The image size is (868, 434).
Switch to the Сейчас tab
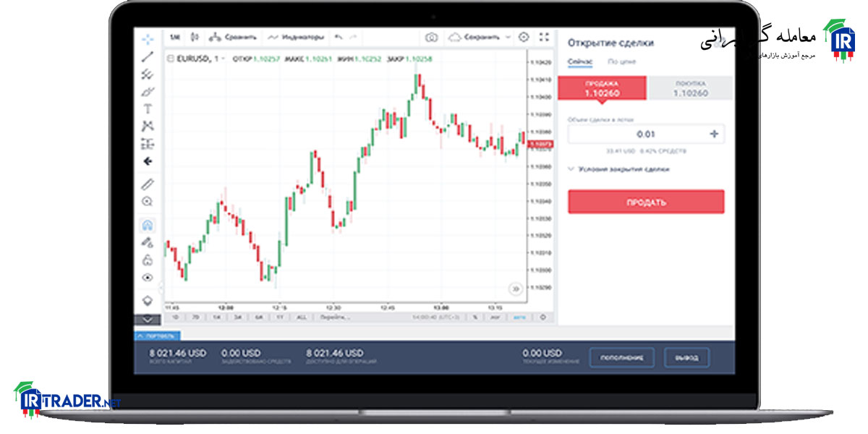579,62
